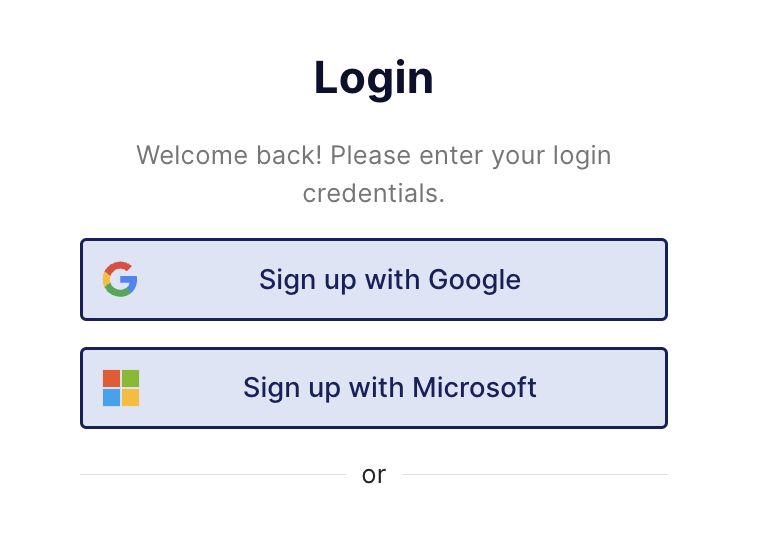Click the Microsoft four-square logo icon
The height and width of the screenshot is (534, 768).
click(121, 388)
